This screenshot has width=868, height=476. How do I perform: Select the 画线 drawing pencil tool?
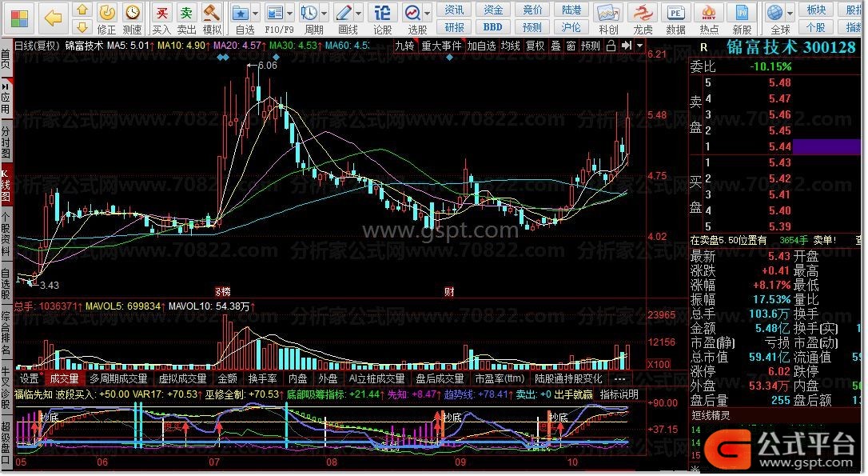pos(343,13)
